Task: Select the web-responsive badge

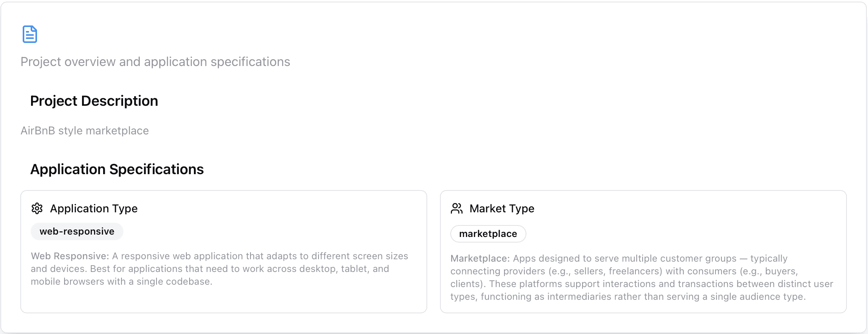Action: click(77, 231)
